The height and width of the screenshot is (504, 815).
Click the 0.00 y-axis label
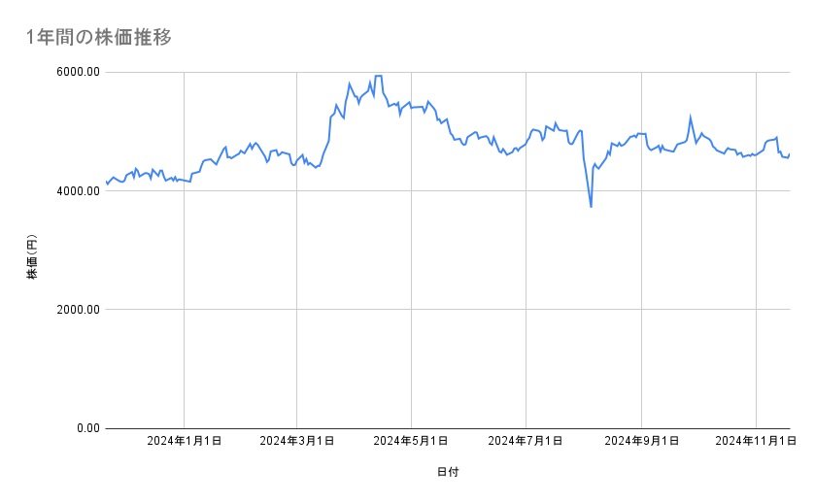[x=85, y=428]
